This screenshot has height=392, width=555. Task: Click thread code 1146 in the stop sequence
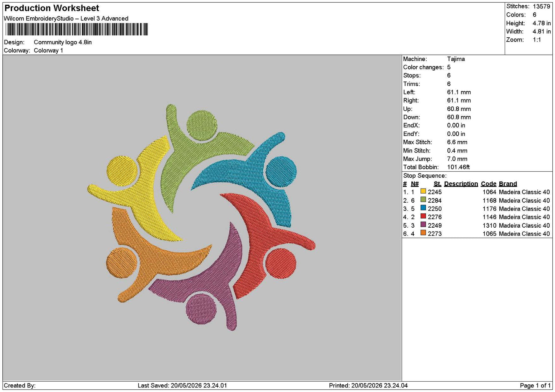pos(489,217)
